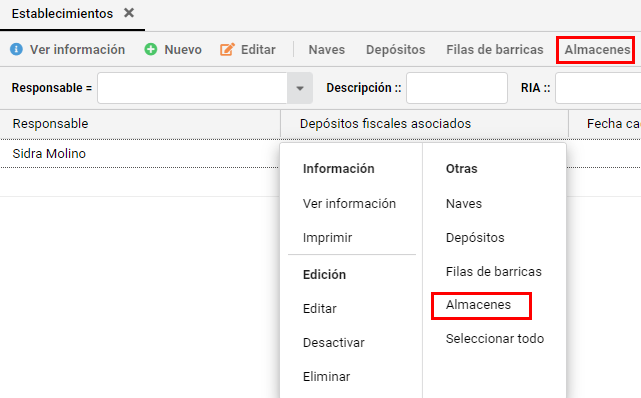Image resolution: width=641 pixels, height=398 pixels.
Task: Choose Depósitos in the context menu
Action: 475,237
